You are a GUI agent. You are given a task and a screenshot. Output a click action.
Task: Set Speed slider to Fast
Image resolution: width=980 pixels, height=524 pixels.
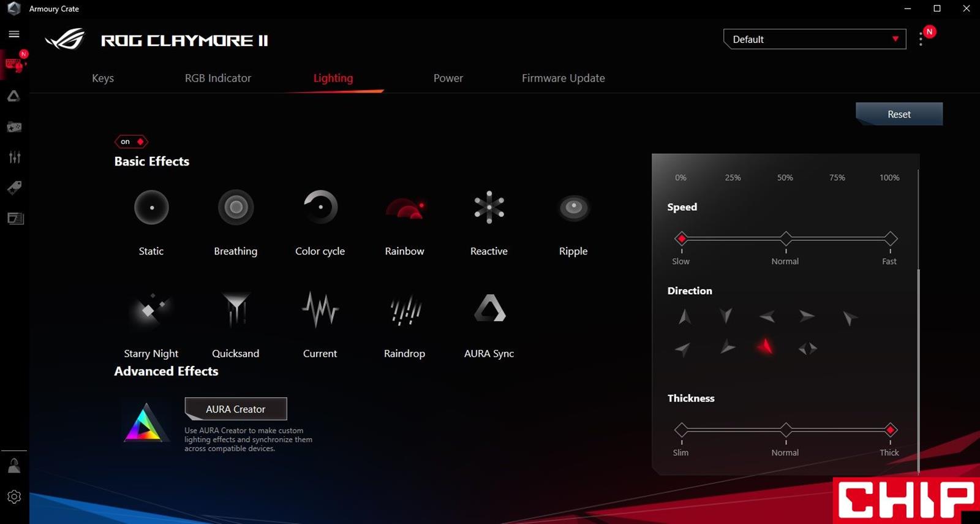[x=891, y=238]
